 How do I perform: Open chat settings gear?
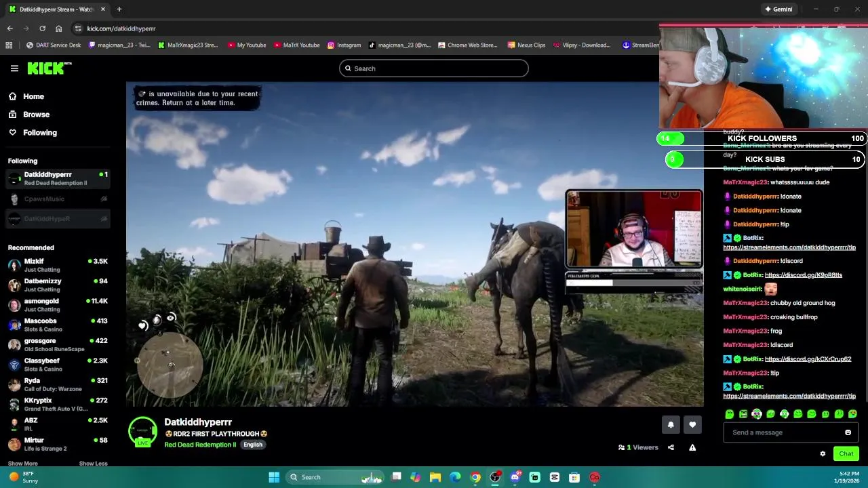823,454
